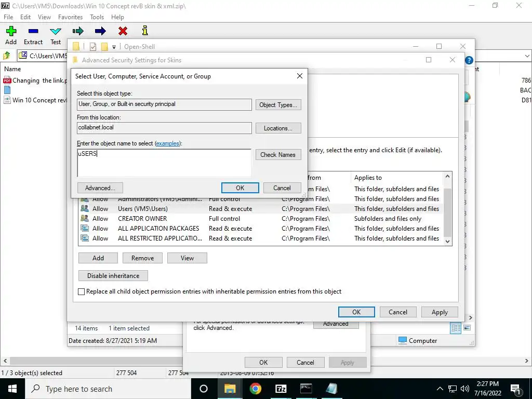Open the File menu in 7-Zip
The width and height of the screenshot is (532, 399).
[8, 17]
